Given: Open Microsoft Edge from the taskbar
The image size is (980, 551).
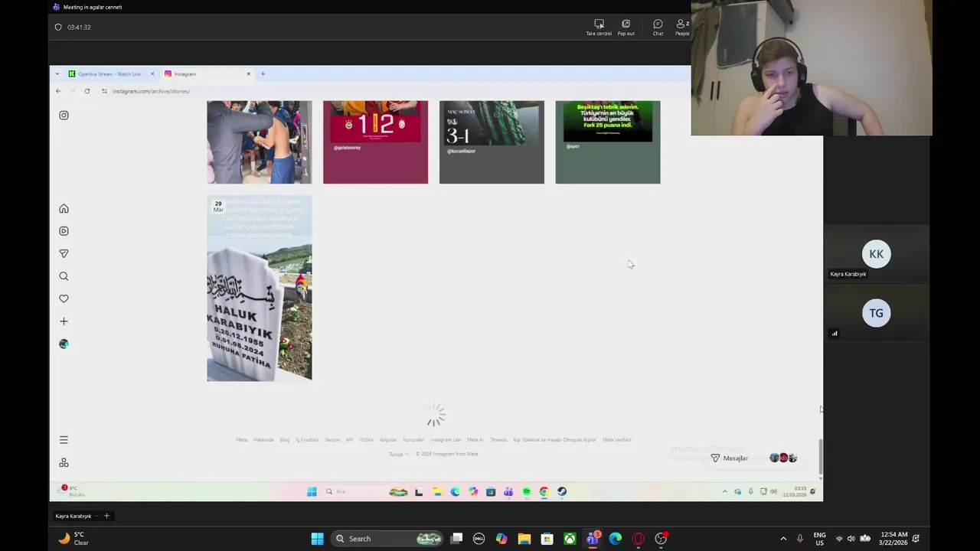Looking at the screenshot, I should tap(616, 539).
